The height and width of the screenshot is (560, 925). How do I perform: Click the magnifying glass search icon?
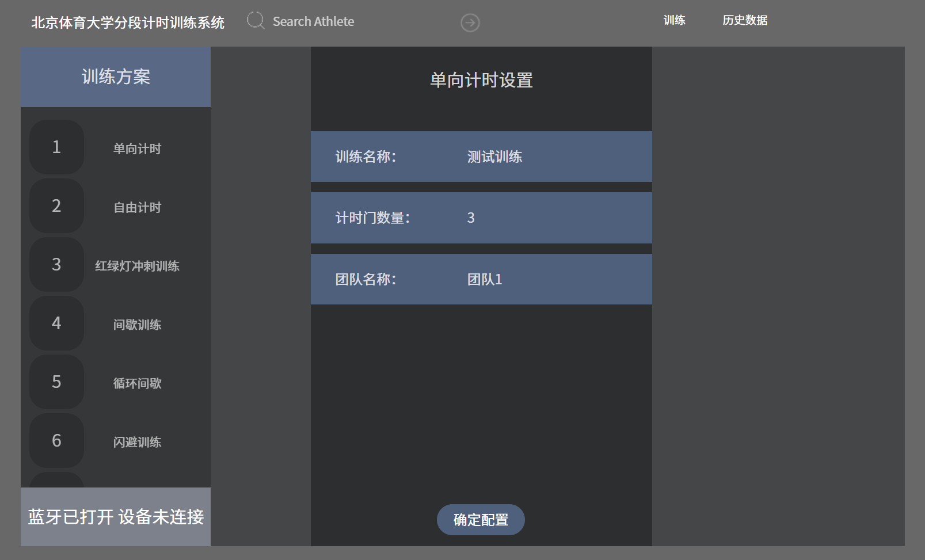pos(255,21)
